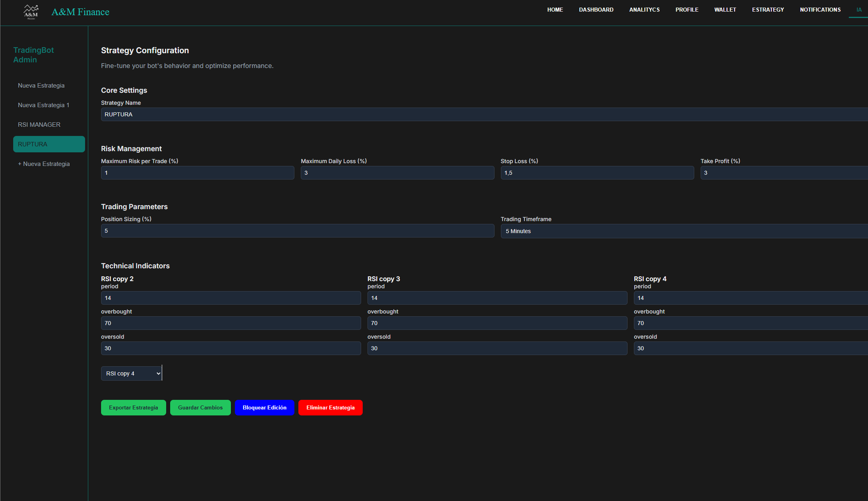
Task: Click the Position Sizing (%) input
Action: pos(297,231)
